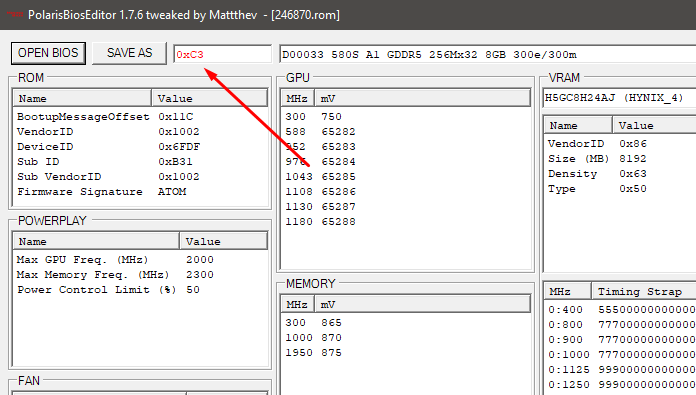Screen dimensions: 696x395
Task: Click the SAVE AS button
Action: point(129,53)
